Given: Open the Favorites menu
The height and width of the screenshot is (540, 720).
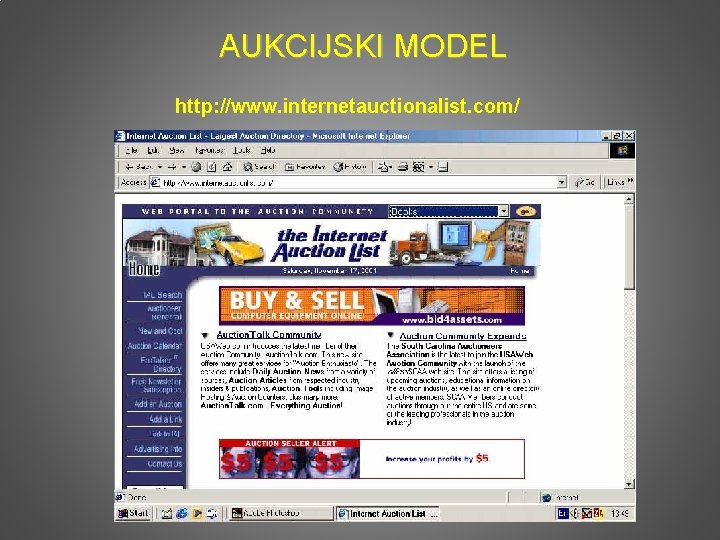Looking at the screenshot, I should [x=208, y=151].
